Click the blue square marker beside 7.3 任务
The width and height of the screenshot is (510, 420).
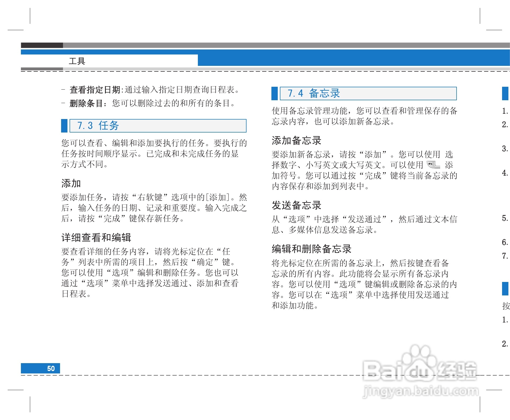click(65, 126)
